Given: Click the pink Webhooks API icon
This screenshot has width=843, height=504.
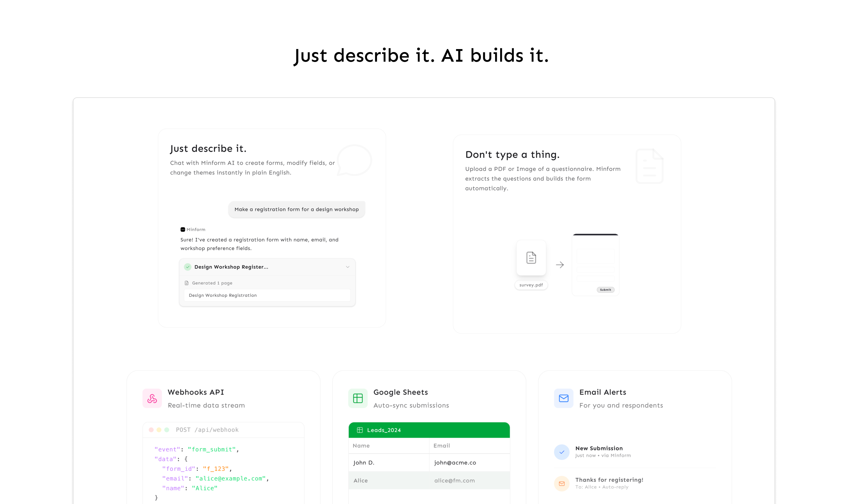Looking at the screenshot, I should (x=152, y=398).
